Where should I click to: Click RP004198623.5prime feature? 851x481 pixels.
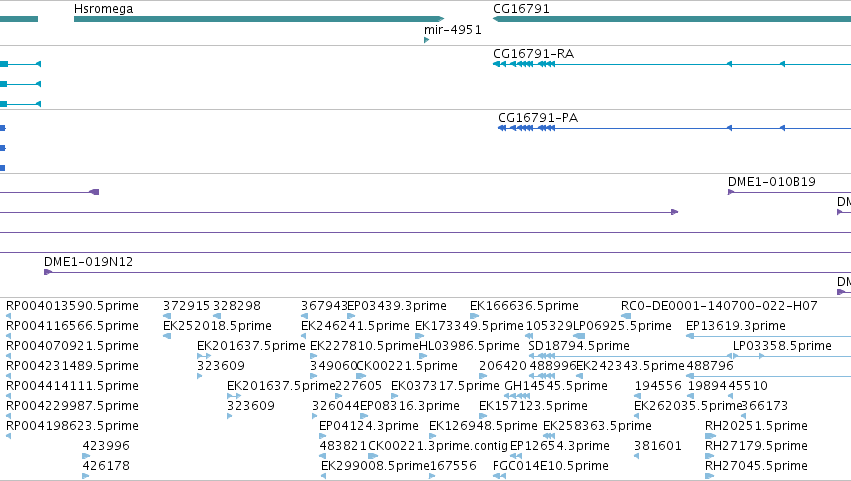(72, 426)
